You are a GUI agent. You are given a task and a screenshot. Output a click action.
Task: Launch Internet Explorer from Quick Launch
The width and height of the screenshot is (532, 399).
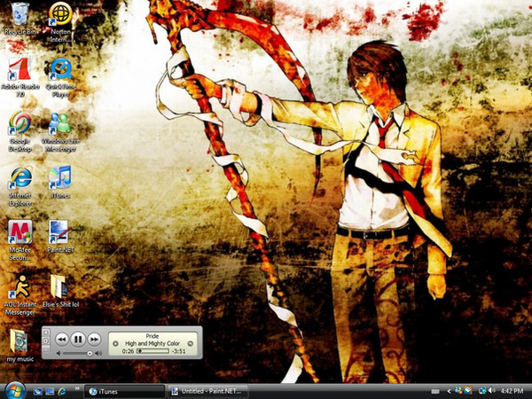[62, 392]
